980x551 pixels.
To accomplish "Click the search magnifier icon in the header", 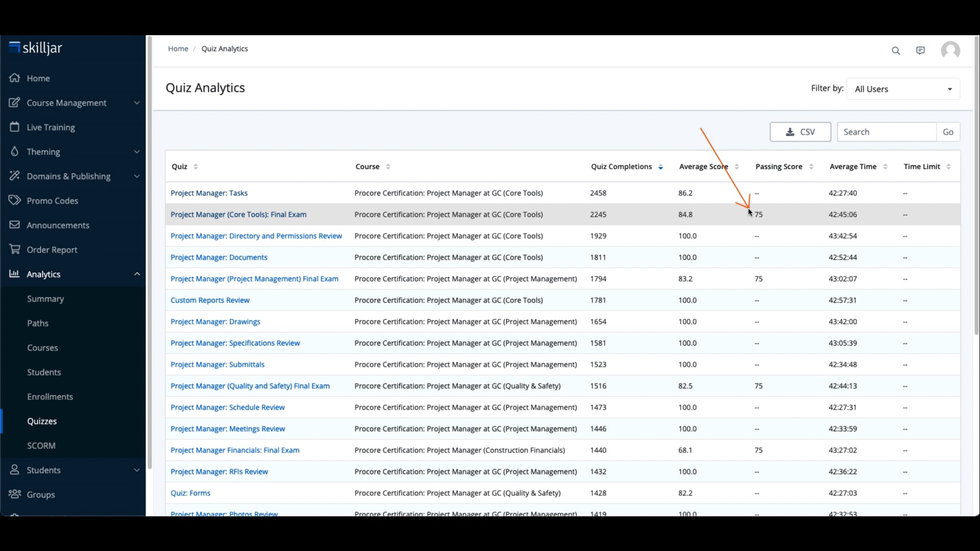I will tap(896, 51).
